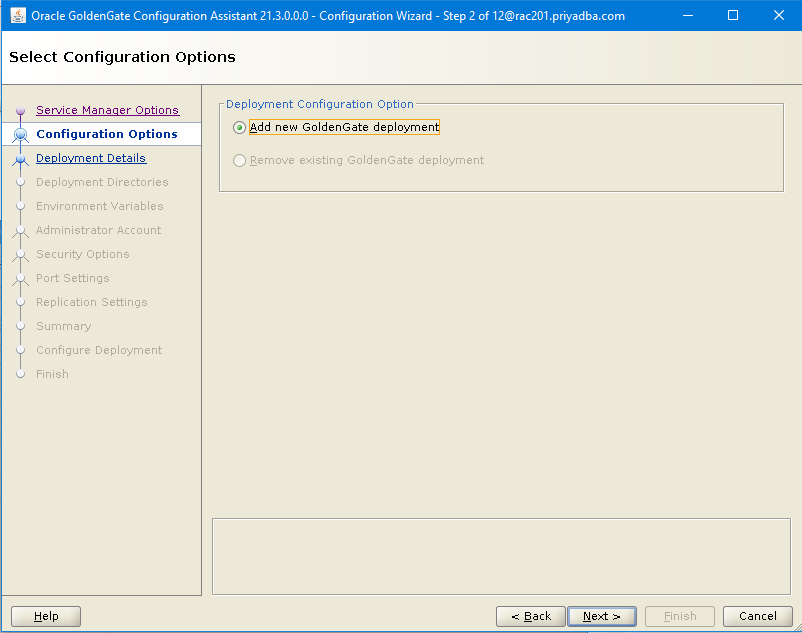Screen dimensions: 802x633
Task: Click the Configuration Options current step icon
Action: pos(20,134)
